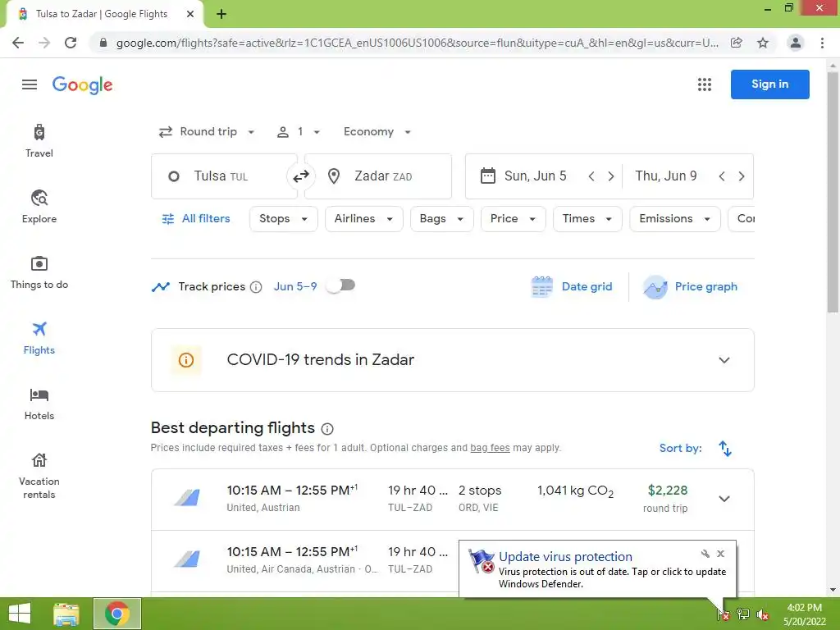Close the Tulsa to Zadar tab
The width and height of the screenshot is (840, 630).
click(x=190, y=14)
